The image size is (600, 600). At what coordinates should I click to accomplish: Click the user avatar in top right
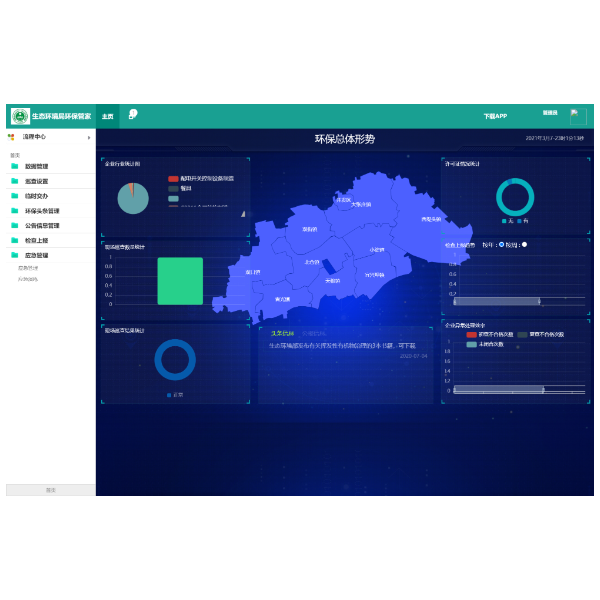click(577, 116)
